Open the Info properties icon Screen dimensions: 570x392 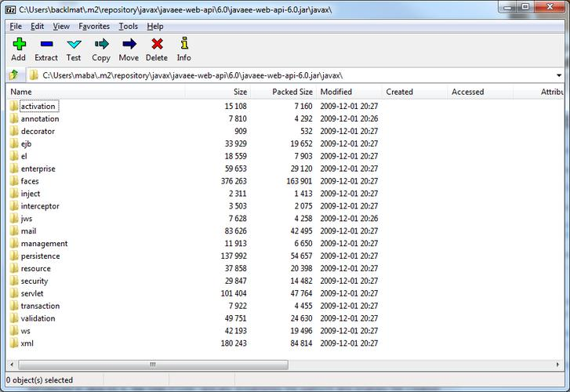pyautogui.click(x=184, y=43)
